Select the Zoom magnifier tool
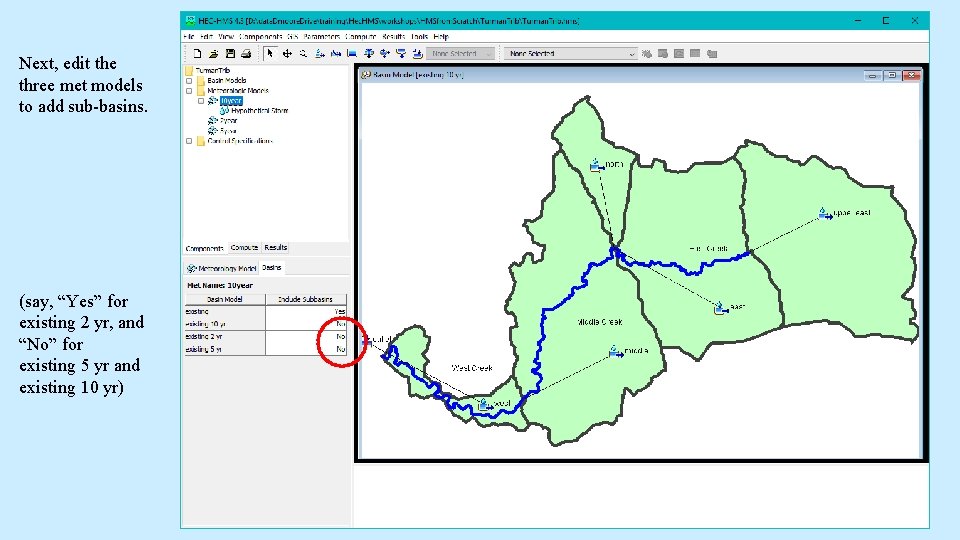 303,54
